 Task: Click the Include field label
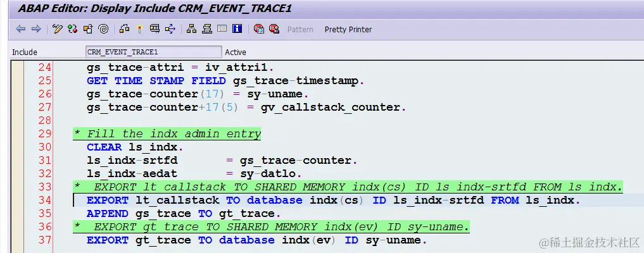click(25, 52)
